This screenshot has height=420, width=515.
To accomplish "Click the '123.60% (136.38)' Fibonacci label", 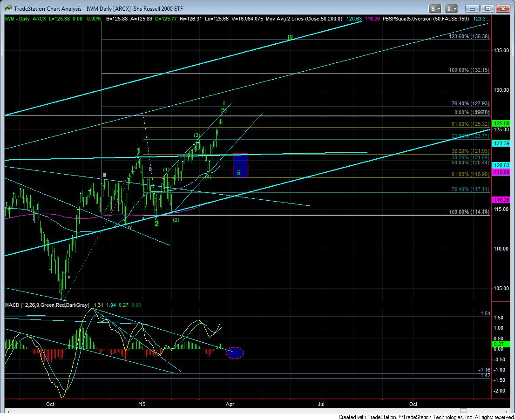I will [469, 36].
